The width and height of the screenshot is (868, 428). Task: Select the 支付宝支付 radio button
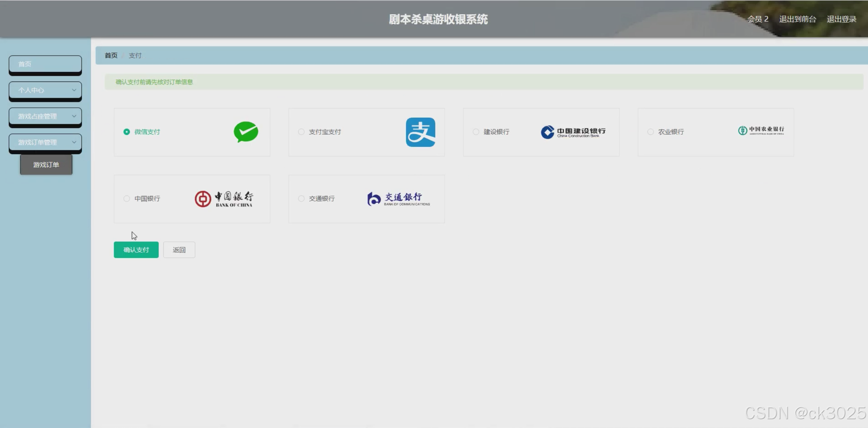click(x=301, y=132)
